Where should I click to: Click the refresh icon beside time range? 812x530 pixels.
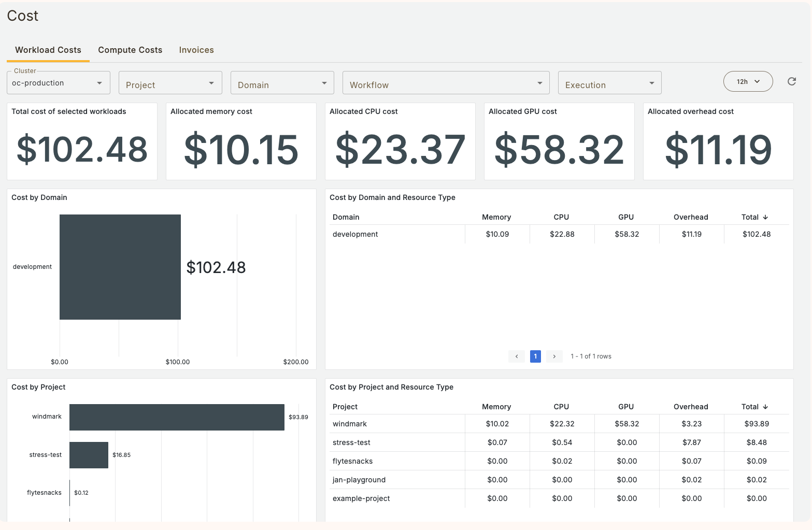click(791, 81)
